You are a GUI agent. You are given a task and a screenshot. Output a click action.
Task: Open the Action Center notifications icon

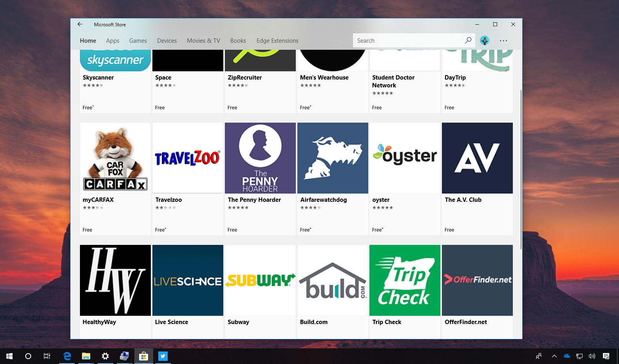point(606,356)
